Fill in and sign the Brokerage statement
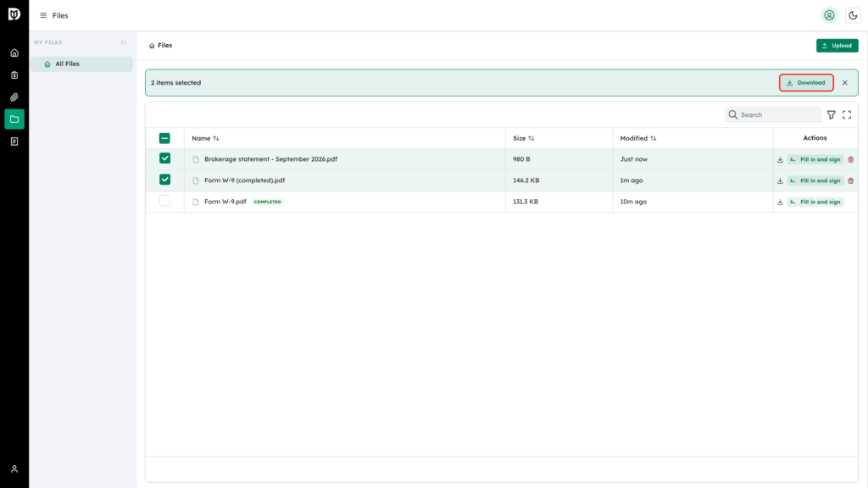This screenshot has width=868, height=488. click(x=815, y=159)
